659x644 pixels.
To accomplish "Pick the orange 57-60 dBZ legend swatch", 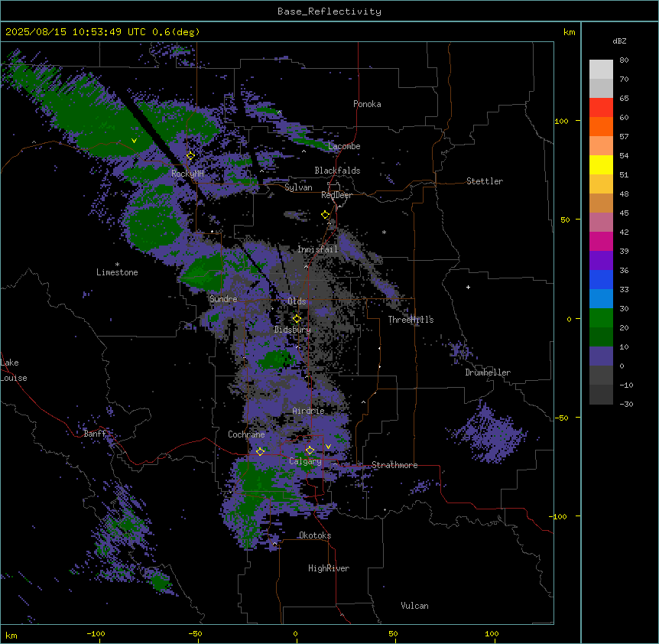I will [601, 126].
